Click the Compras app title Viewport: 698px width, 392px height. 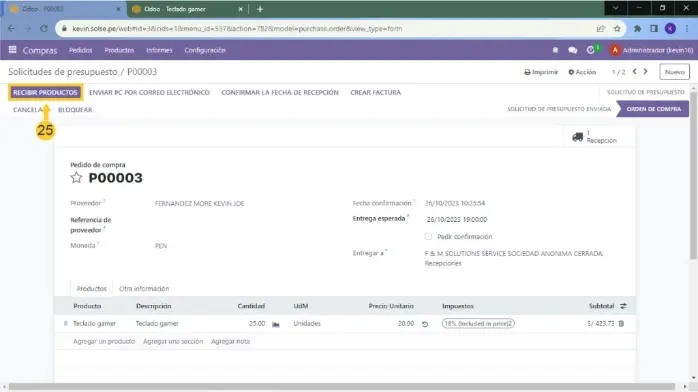[40, 50]
